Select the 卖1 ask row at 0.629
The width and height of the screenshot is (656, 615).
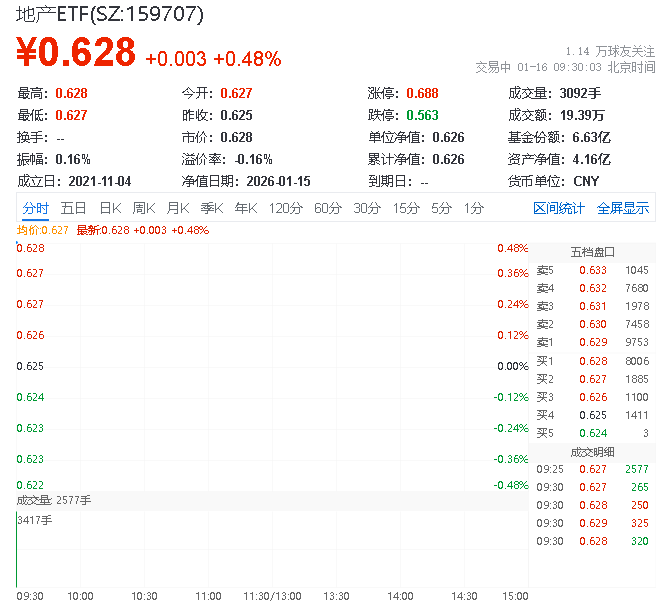(592, 342)
